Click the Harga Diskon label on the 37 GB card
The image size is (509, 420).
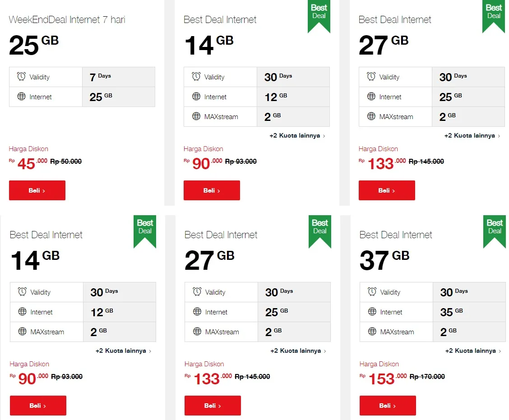378,364
